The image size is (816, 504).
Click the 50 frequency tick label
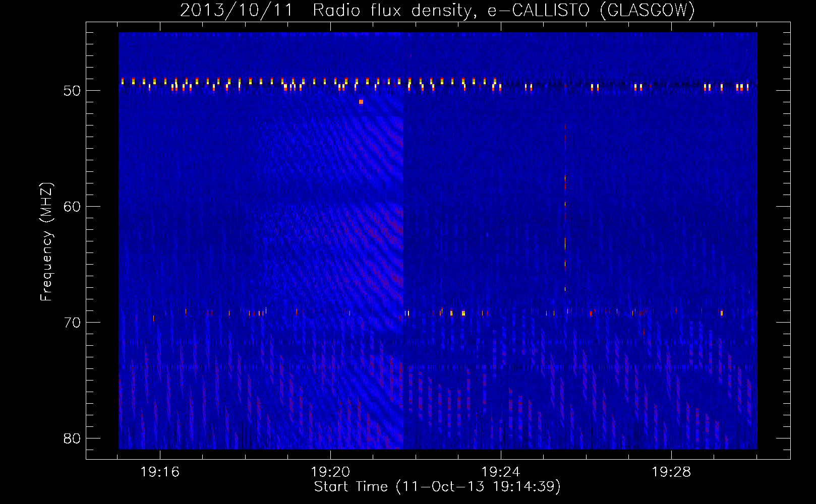pos(72,91)
